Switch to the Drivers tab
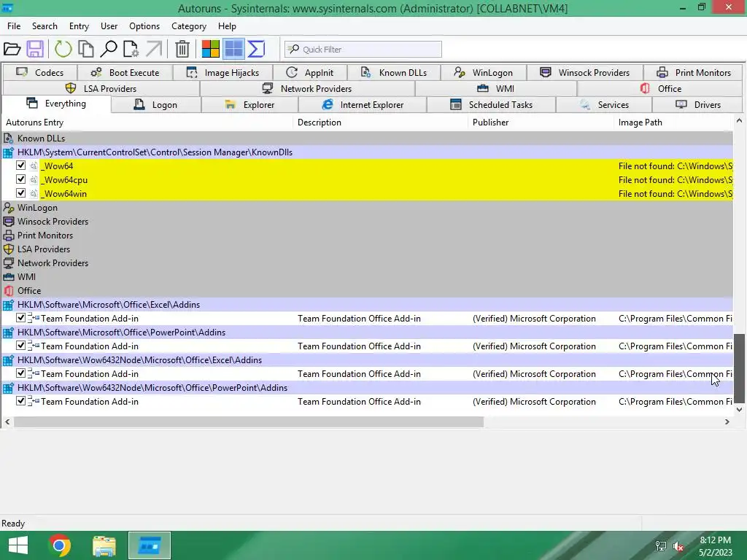747x560 pixels. [698, 105]
